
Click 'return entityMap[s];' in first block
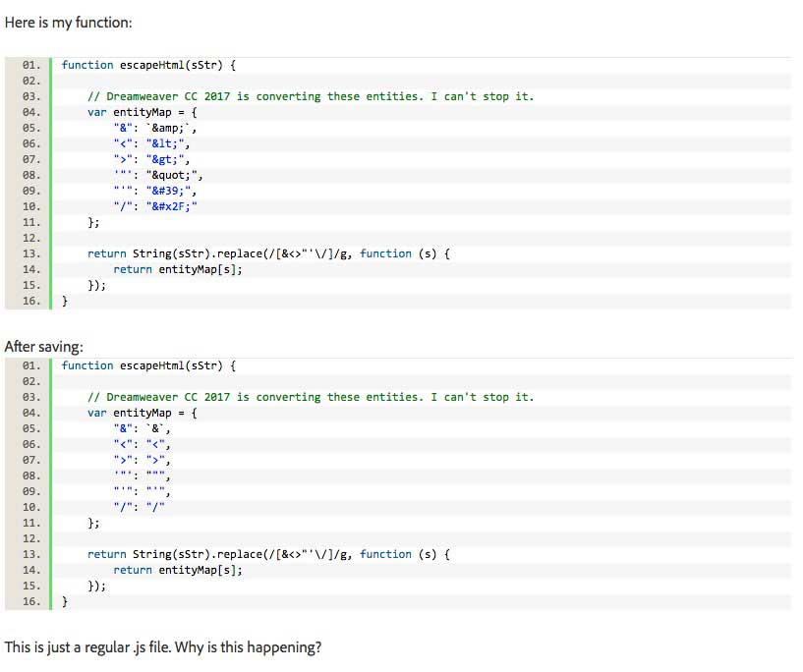[x=178, y=269]
